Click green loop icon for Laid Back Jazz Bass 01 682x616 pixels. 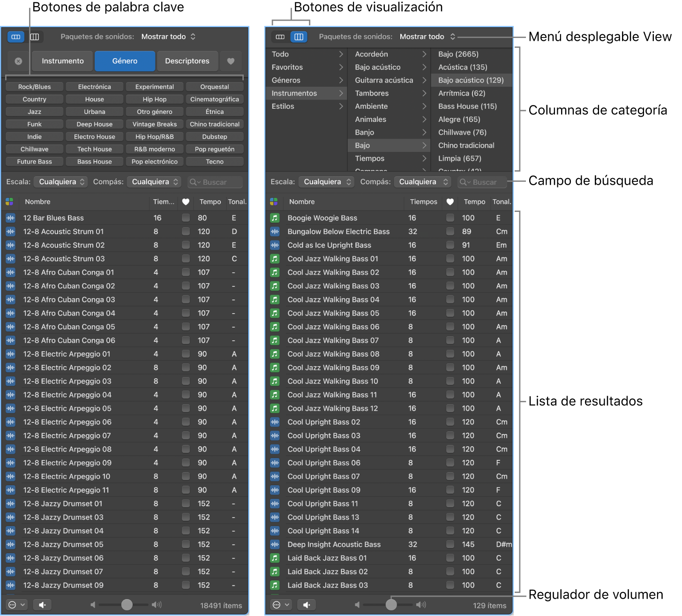[x=275, y=558]
